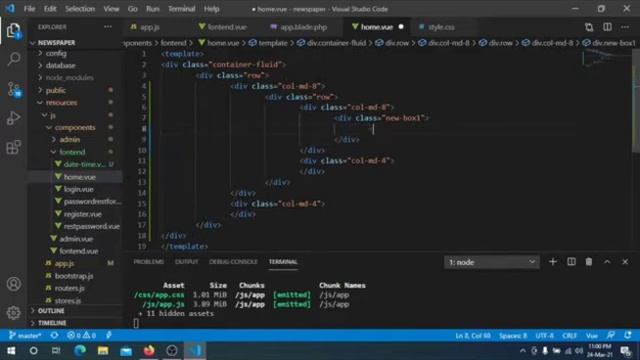Expand the admin folder
This screenshot has width=640, height=360.
(69, 140)
